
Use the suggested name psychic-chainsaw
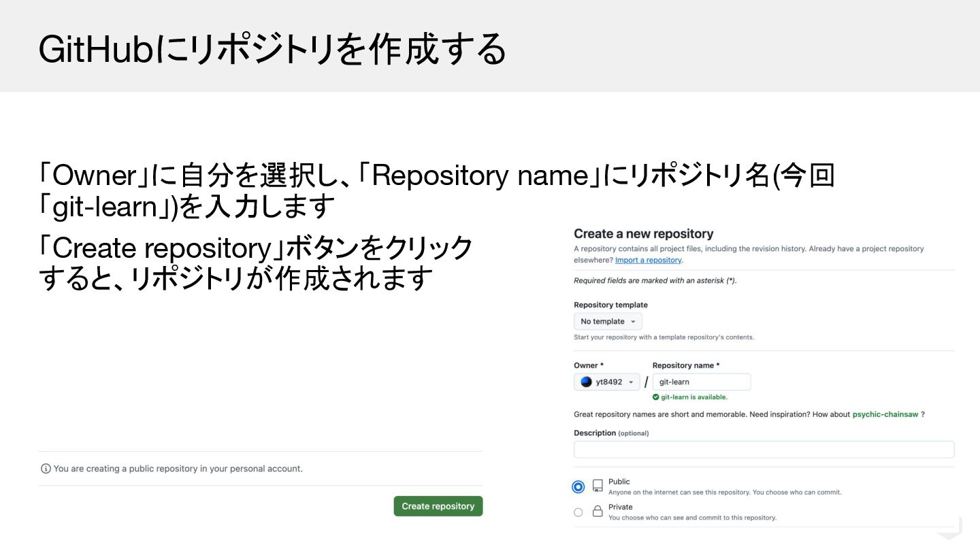click(x=885, y=414)
